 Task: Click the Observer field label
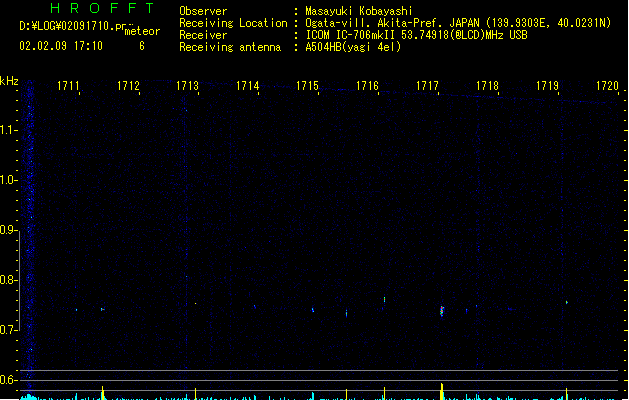203,11
